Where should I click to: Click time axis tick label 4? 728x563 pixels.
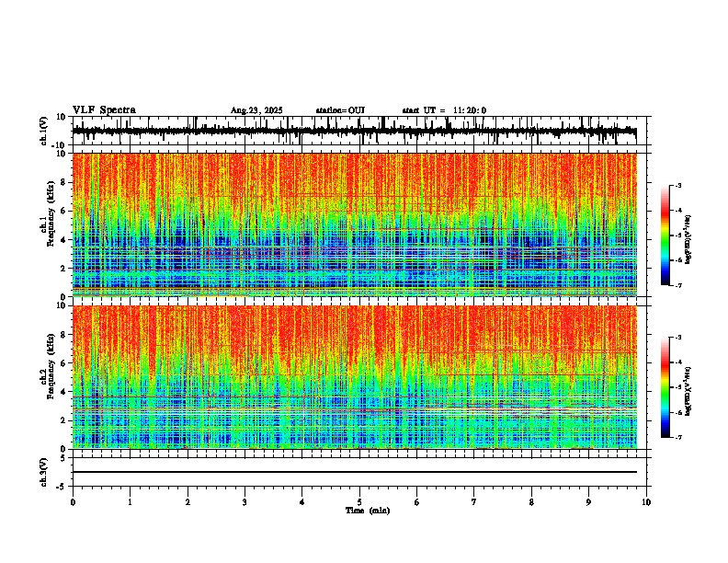pyautogui.click(x=302, y=502)
